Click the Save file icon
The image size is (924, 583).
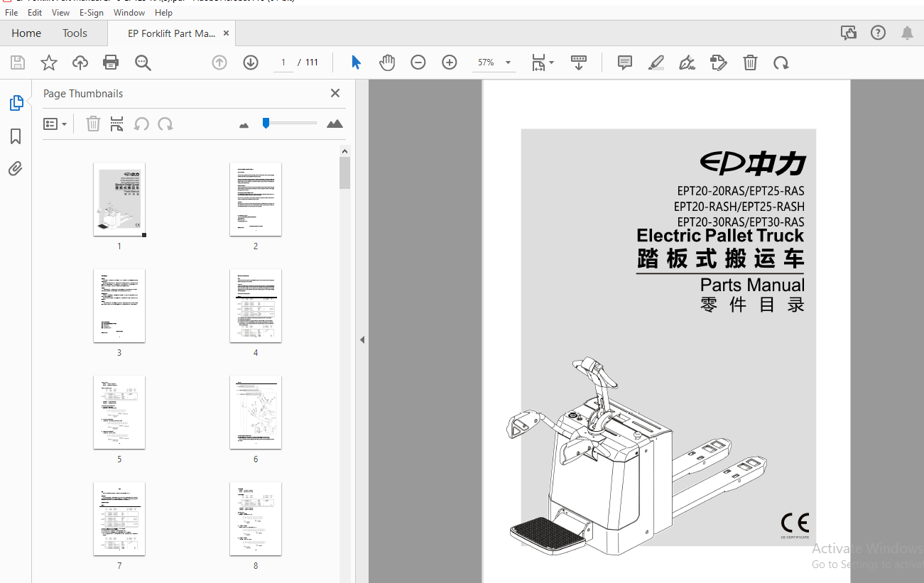[18, 62]
